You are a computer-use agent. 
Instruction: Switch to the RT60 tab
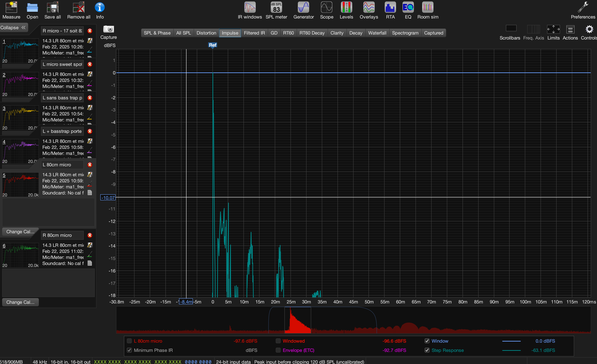[288, 33]
